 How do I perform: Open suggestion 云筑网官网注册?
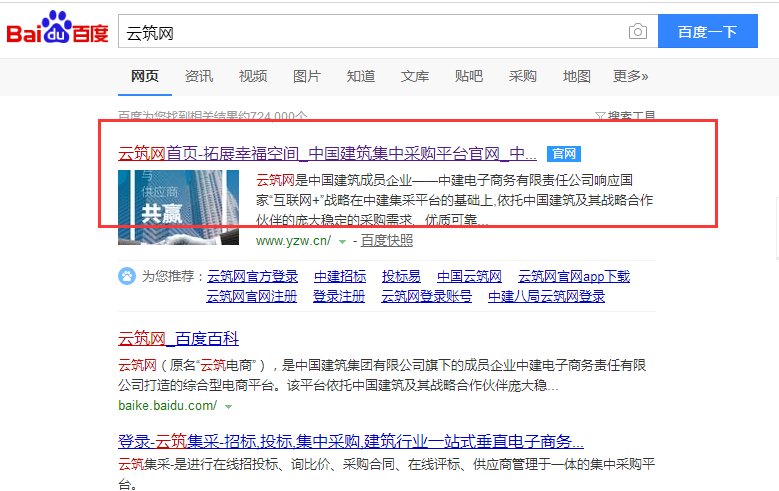tap(251, 296)
